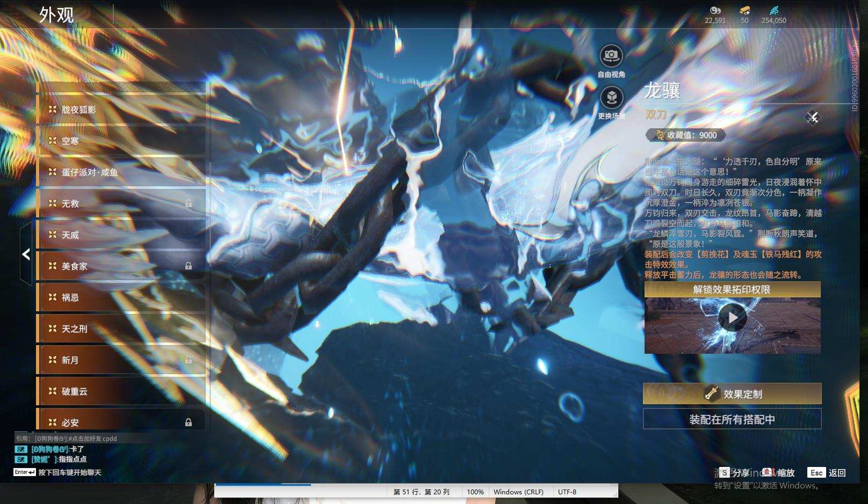Open the 更换场景 scene switch icon
The width and height of the screenshot is (868, 504).
click(611, 98)
